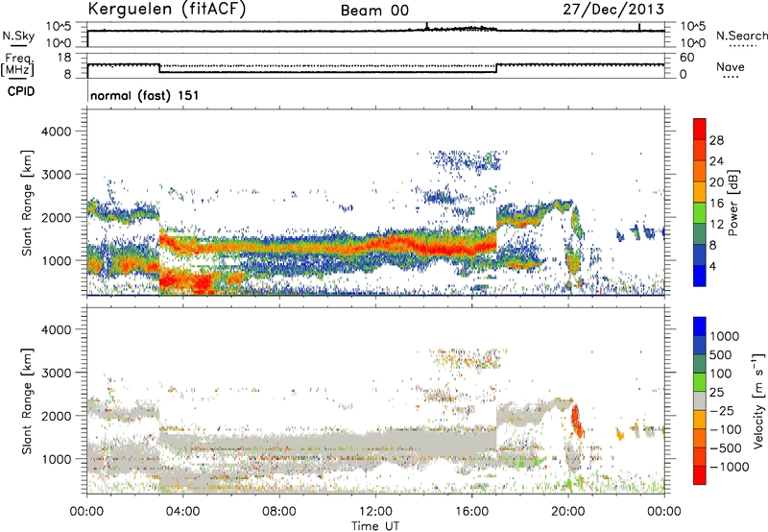Screen dimensions: 768x532
Task: Click the N.Sky axis label
Action: 18,36
